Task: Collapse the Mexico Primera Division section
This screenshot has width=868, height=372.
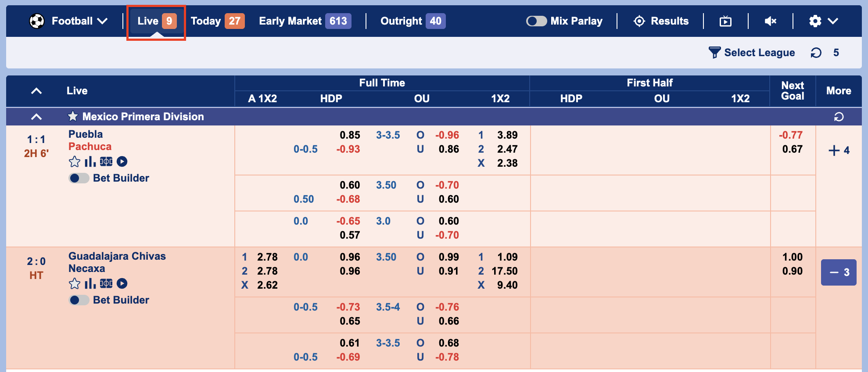Action: point(36,117)
